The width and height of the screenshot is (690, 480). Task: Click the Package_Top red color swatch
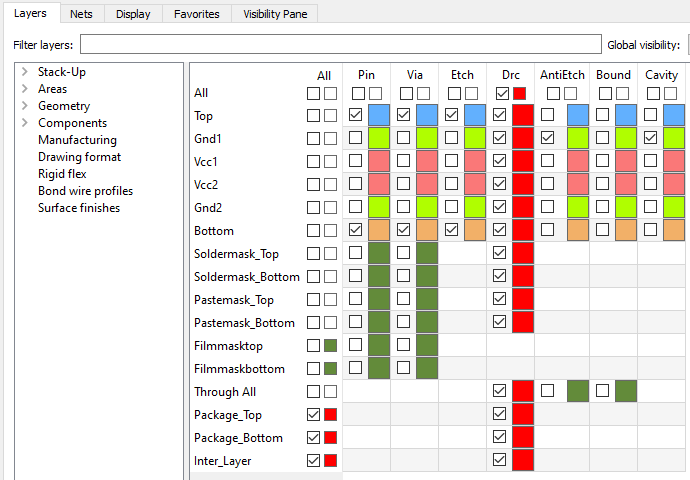(330, 414)
